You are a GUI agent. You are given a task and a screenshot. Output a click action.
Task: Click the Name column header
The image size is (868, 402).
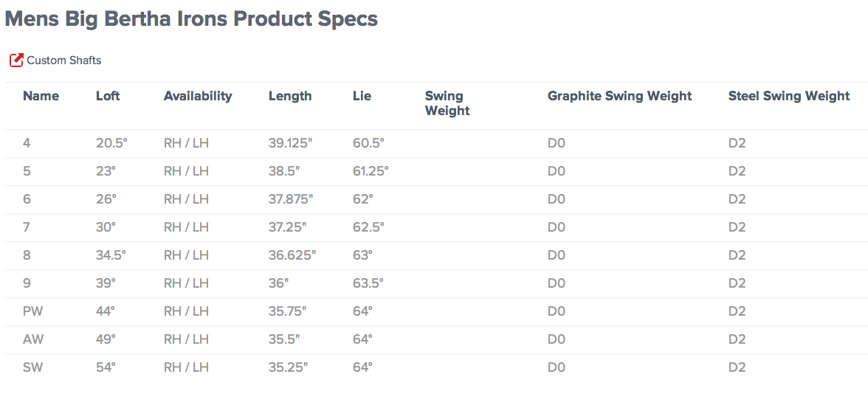[x=41, y=96]
